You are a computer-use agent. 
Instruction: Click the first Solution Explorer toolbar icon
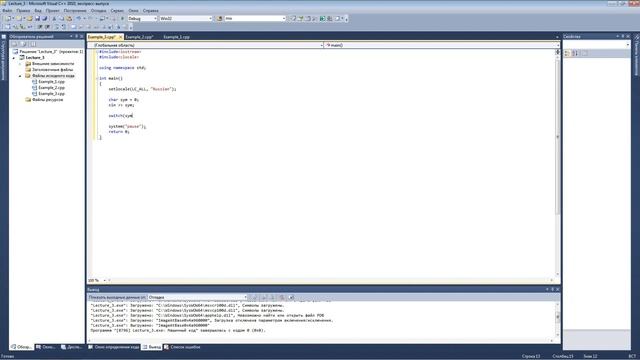[15, 44]
